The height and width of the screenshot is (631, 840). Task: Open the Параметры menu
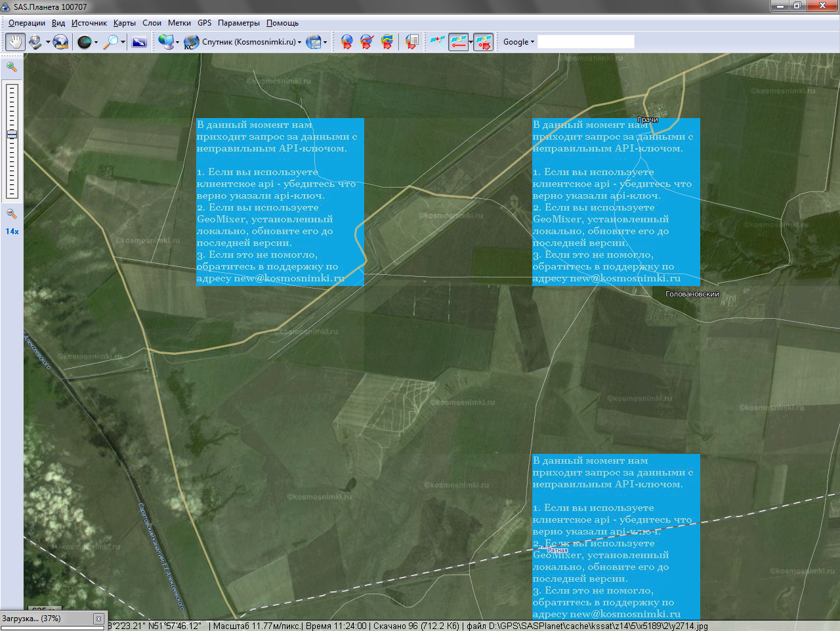click(239, 23)
